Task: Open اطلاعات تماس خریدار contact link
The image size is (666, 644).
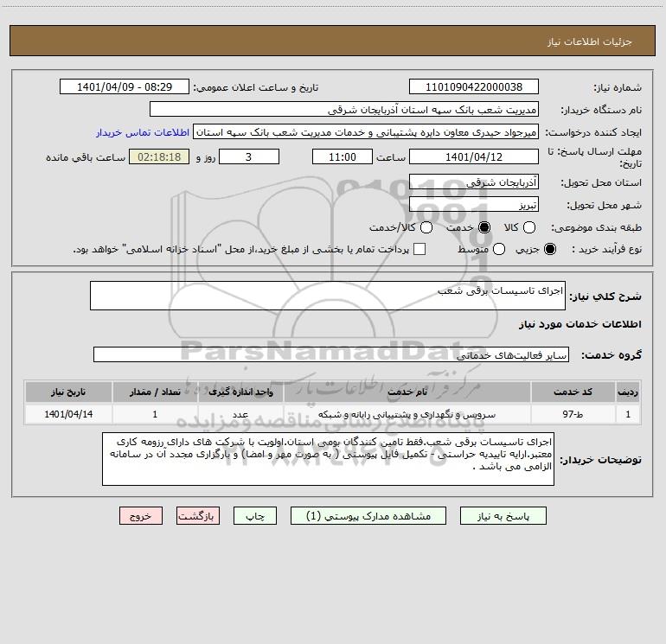Action: (x=143, y=132)
